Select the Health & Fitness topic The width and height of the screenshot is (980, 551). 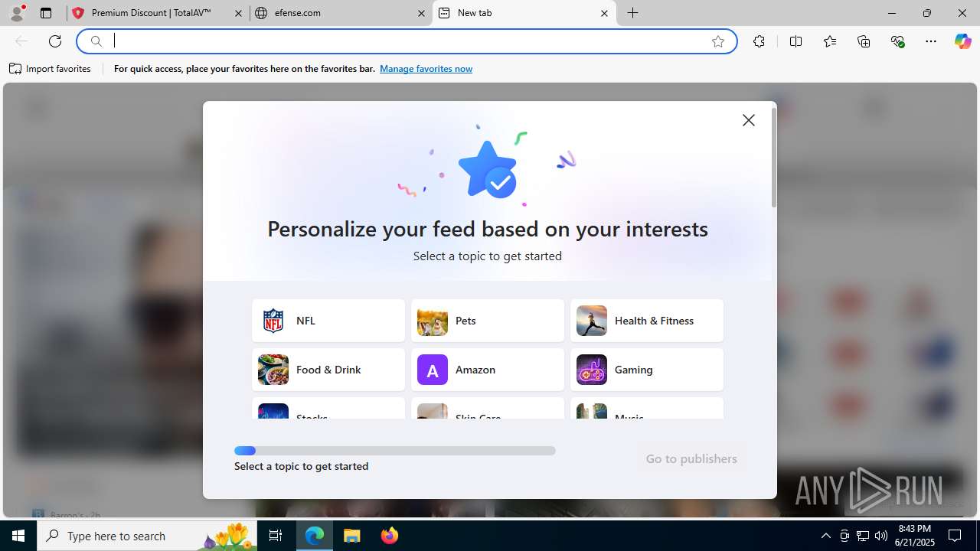[x=647, y=321]
